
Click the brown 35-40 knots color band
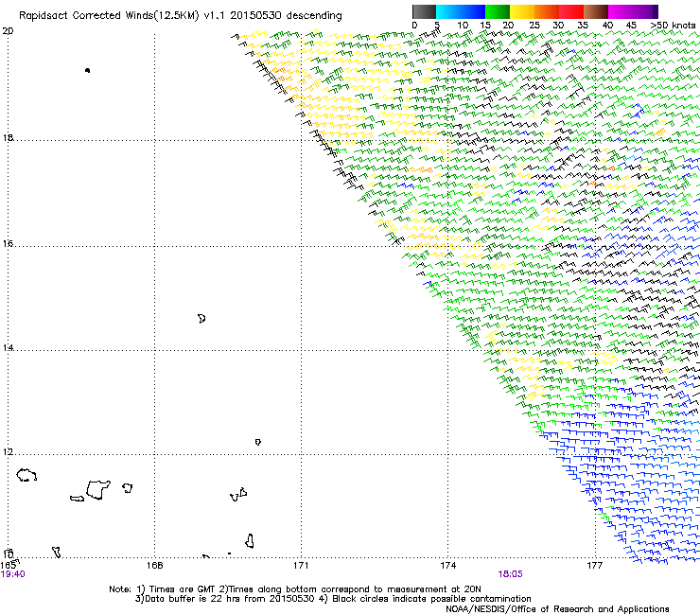point(596,11)
